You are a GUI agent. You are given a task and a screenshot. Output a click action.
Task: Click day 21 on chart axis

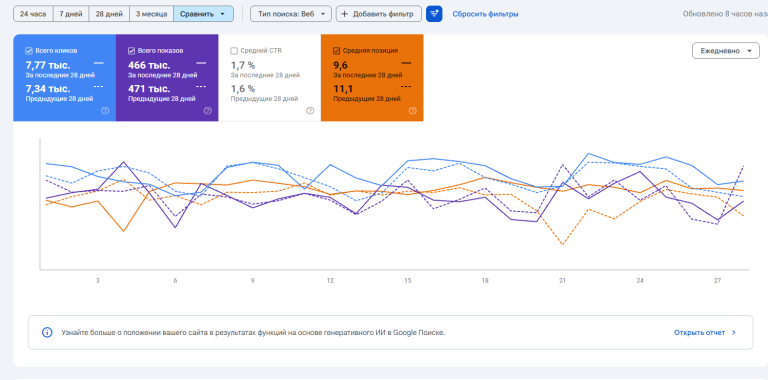[562, 281]
